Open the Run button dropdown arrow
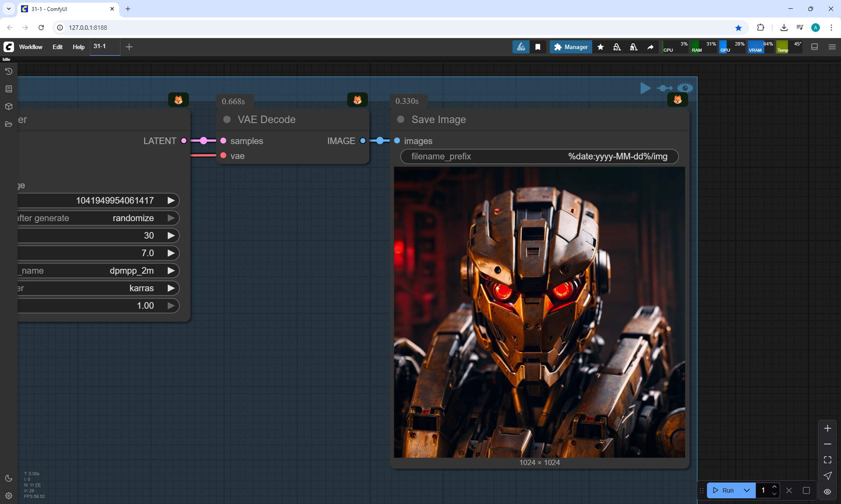Image resolution: width=841 pixels, height=504 pixels. (747, 490)
